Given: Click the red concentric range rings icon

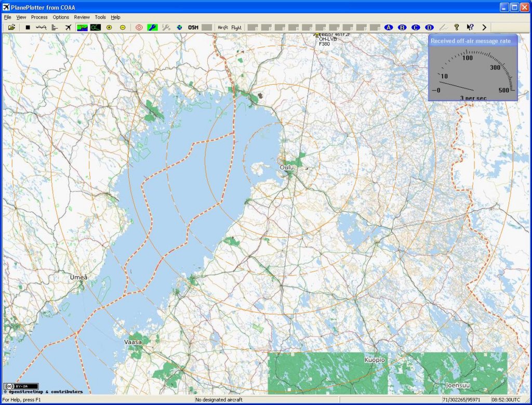Looking at the screenshot, I should click(x=139, y=27).
